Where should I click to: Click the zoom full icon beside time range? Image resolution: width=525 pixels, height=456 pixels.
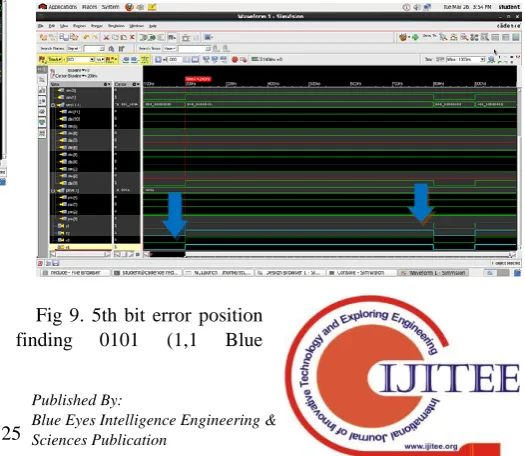[491, 59]
